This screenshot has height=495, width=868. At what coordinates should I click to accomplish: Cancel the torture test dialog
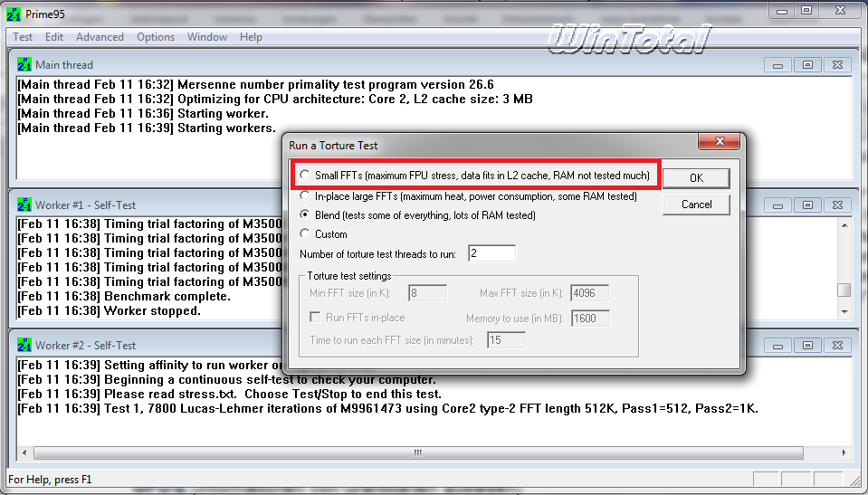(696, 205)
